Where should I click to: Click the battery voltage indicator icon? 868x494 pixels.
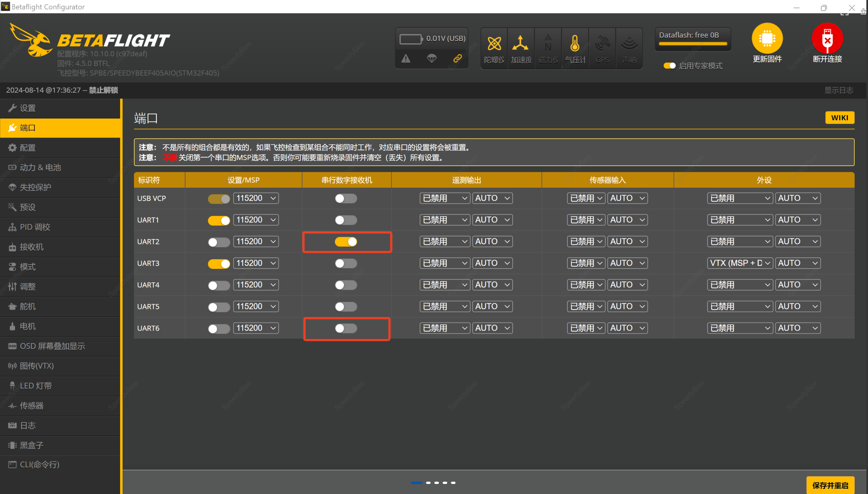410,39
